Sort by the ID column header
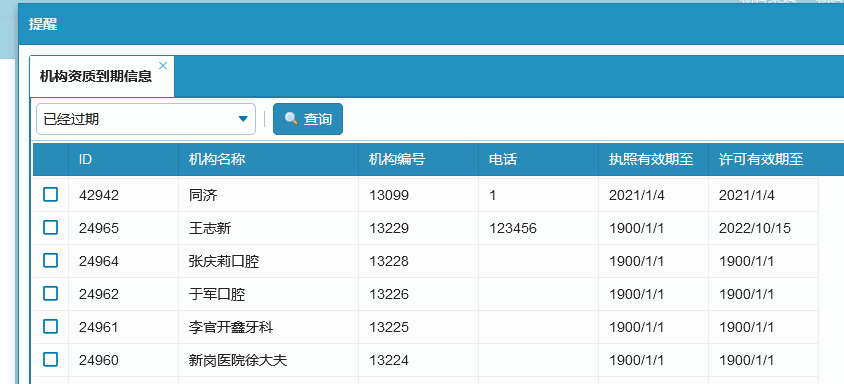The height and width of the screenshot is (384, 844). click(124, 159)
